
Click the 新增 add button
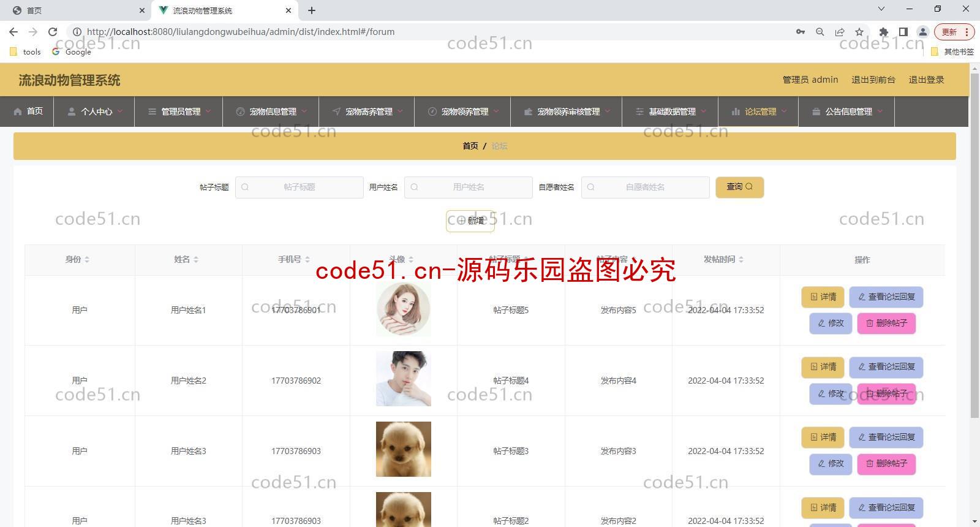pos(470,221)
